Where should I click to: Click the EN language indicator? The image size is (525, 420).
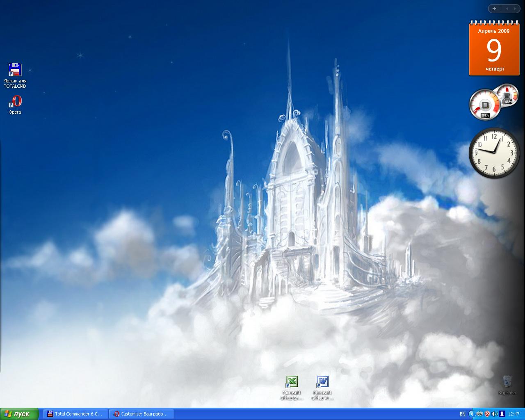[462, 414]
